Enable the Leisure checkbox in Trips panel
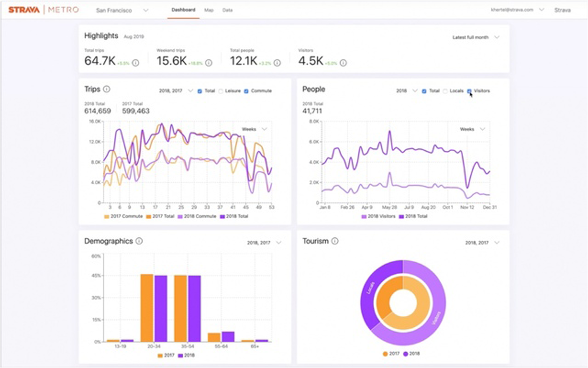This screenshot has width=588, height=368. [221, 91]
